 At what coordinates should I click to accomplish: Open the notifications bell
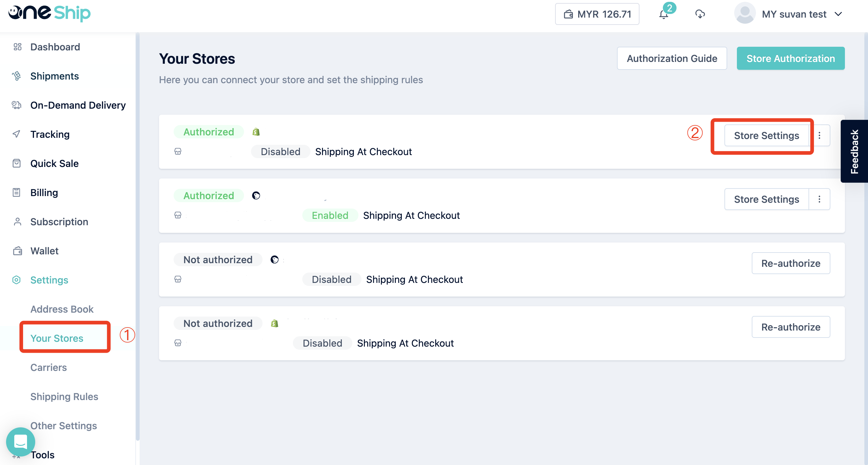[663, 15]
